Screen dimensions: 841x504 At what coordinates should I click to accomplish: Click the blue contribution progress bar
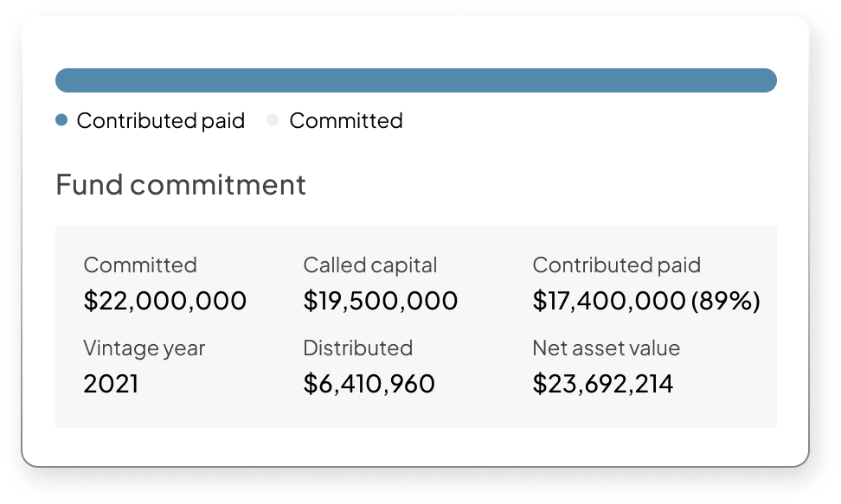click(416, 80)
